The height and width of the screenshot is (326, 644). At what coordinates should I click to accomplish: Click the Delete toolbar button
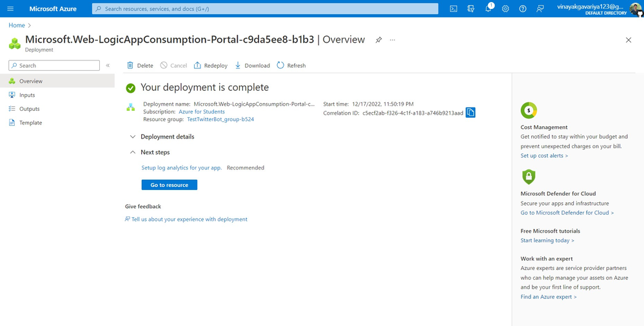[140, 65]
